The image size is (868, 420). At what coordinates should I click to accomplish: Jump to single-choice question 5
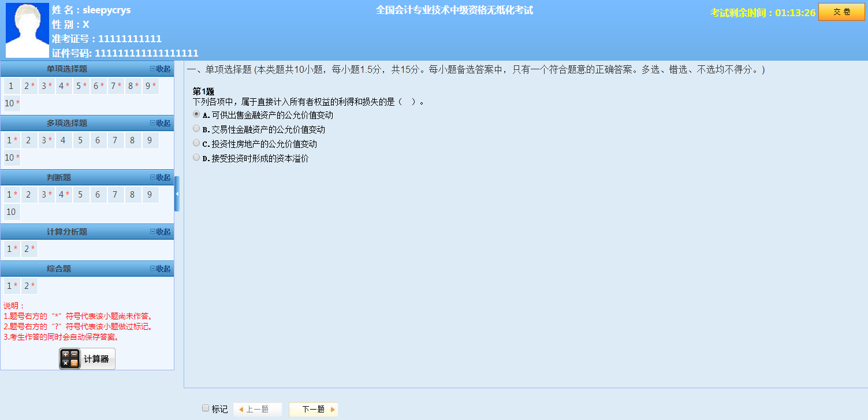tap(79, 86)
